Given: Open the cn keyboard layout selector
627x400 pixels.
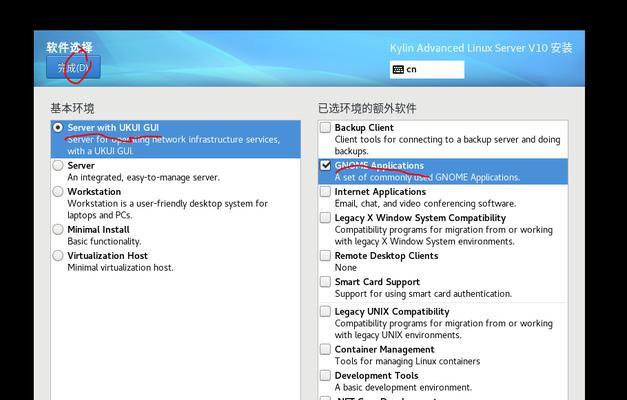Looking at the screenshot, I should [x=427, y=70].
